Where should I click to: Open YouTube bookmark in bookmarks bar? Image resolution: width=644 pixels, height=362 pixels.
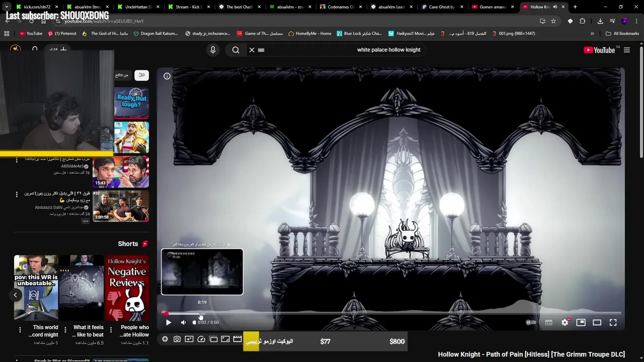31,34
